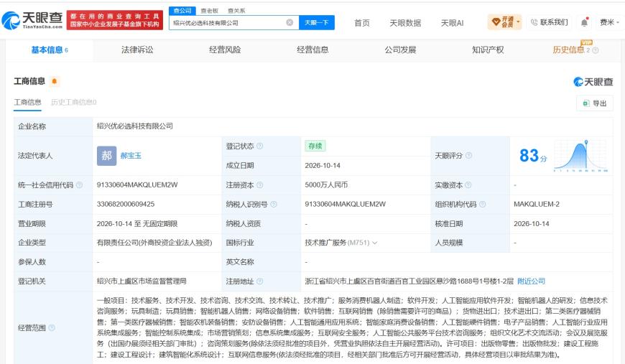Click help icon next to 天眼评分
The height and width of the screenshot is (364, 625).
pyautogui.click(x=468, y=156)
